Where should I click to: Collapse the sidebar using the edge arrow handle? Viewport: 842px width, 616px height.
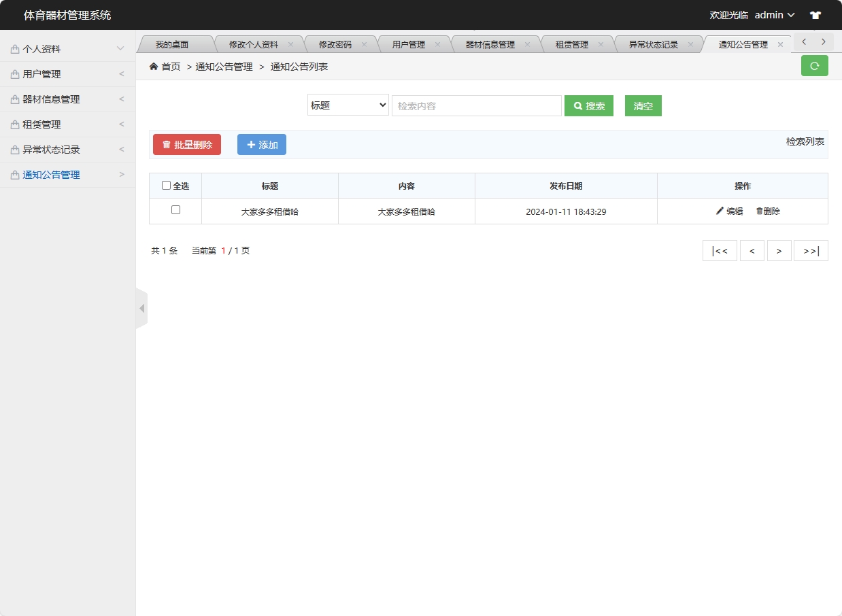click(141, 307)
